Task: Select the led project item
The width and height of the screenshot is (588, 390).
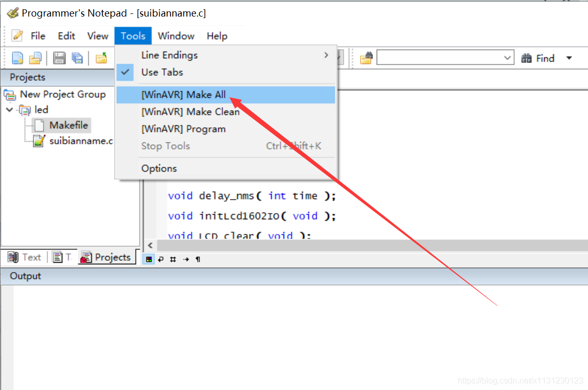Action: (x=41, y=110)
